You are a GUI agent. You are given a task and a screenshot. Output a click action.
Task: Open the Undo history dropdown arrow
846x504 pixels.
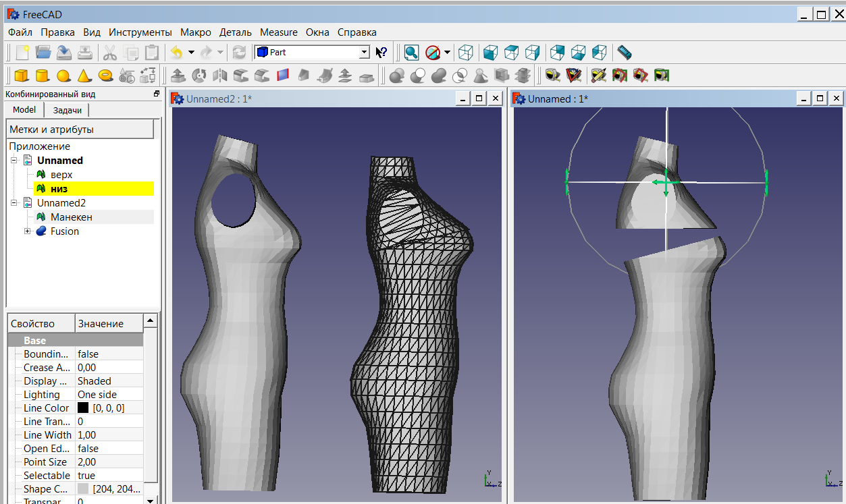[191, 52]
